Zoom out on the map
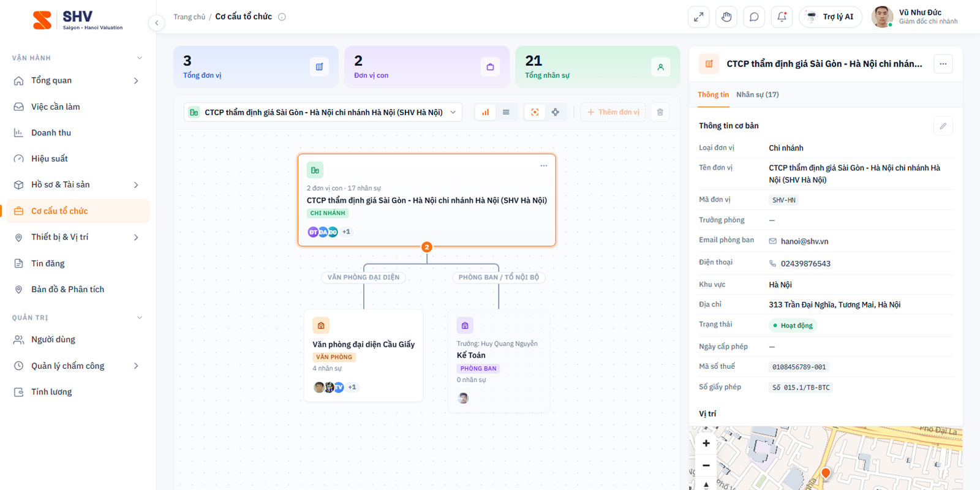 (x=706, y=466)
